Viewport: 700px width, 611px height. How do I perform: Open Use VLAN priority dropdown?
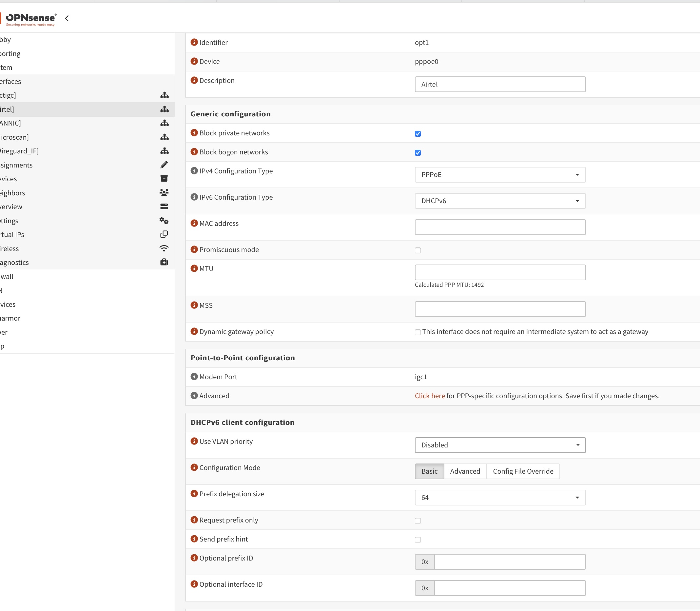tap(500, 445)
